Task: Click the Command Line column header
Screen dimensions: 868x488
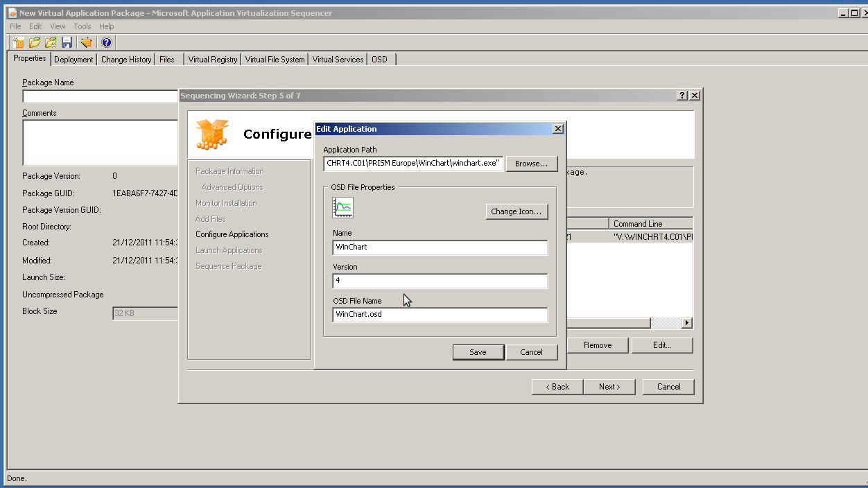Action: 651,224
